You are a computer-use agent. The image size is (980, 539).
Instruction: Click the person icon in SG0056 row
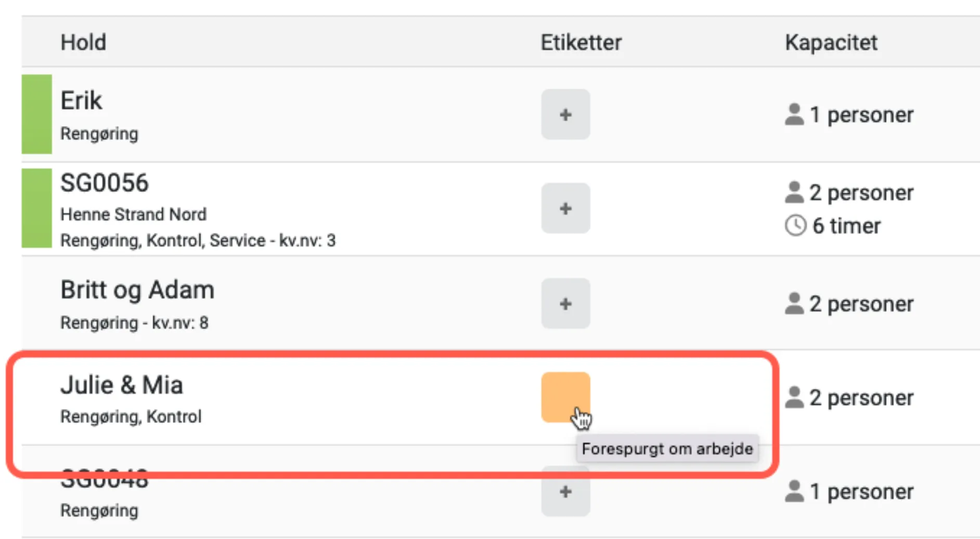point(794,192)
